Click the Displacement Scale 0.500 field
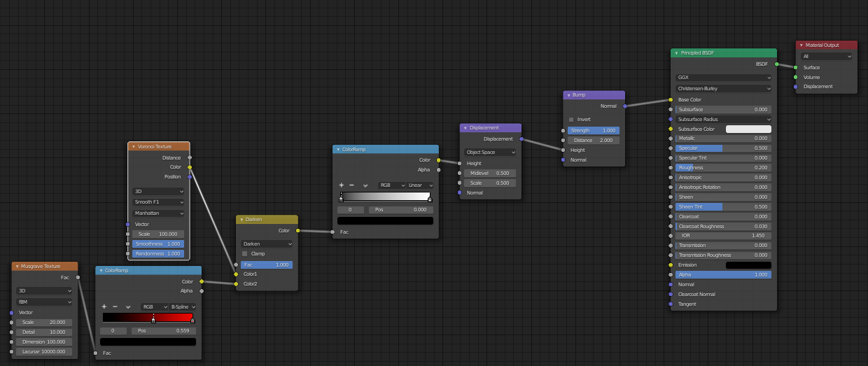Screen dimensions: 868x366 tap(491, 183)
